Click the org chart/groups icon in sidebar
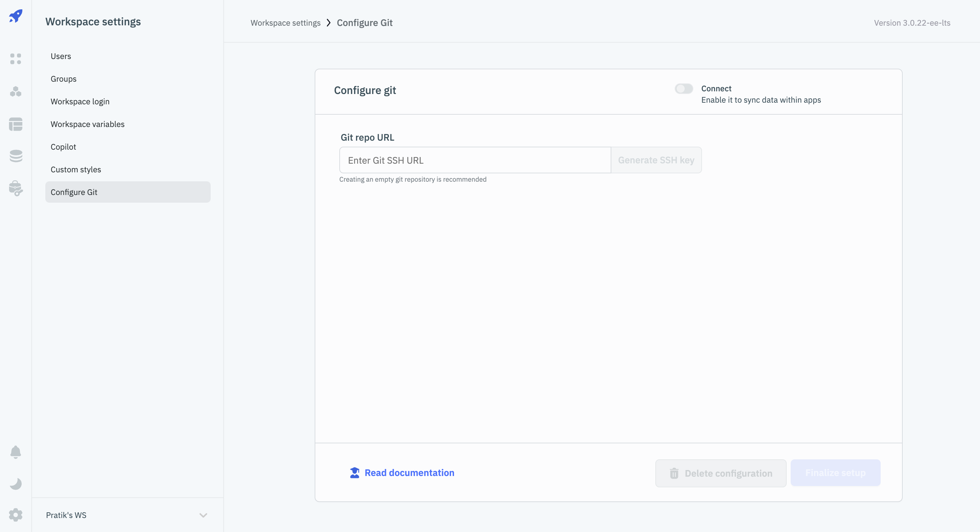Screen dimensions: 980x532 [x=16, y=91]
